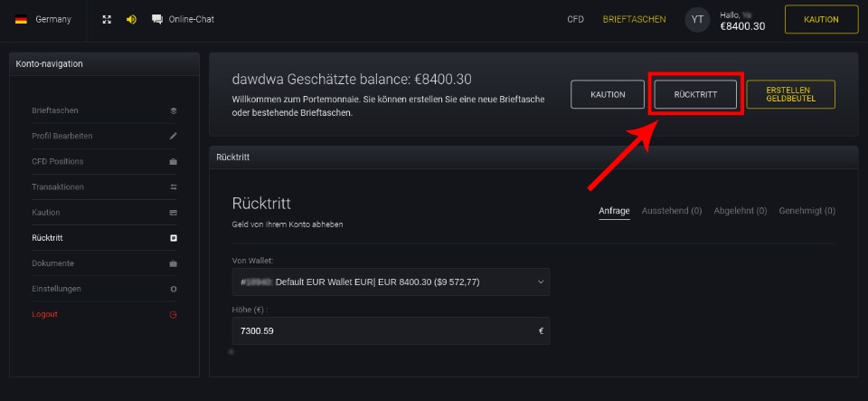Open the Online-Chat bubble icon
The height and width of the screenshot is (401, 868).
157,19
